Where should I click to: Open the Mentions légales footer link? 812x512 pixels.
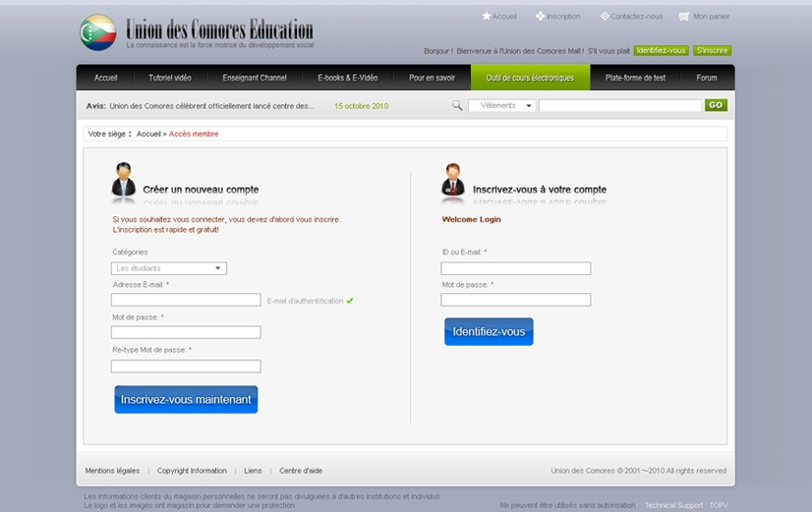112,471
